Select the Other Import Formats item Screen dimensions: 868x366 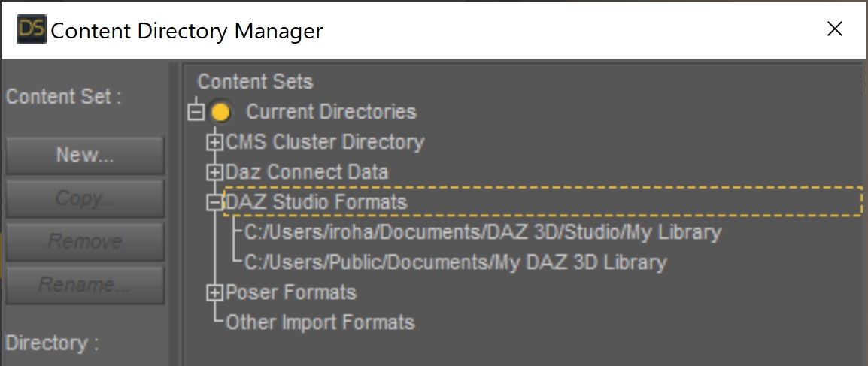320,322
